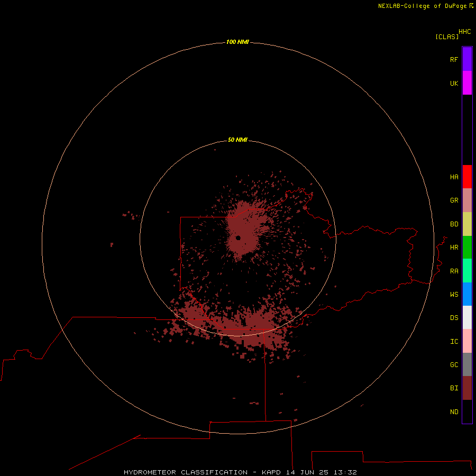Click the [CLAS] units label
Screen dimensions: 476x476
click(x=447, y=36)
